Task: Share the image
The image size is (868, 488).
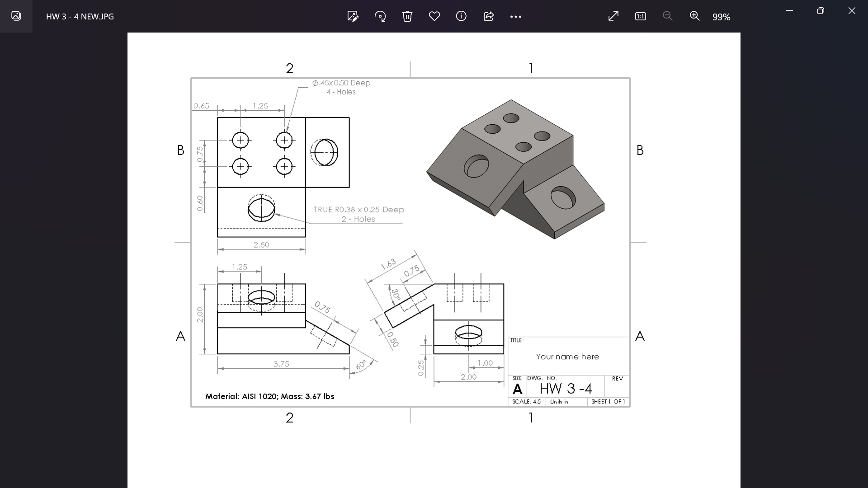Action: tap(489, 16)
